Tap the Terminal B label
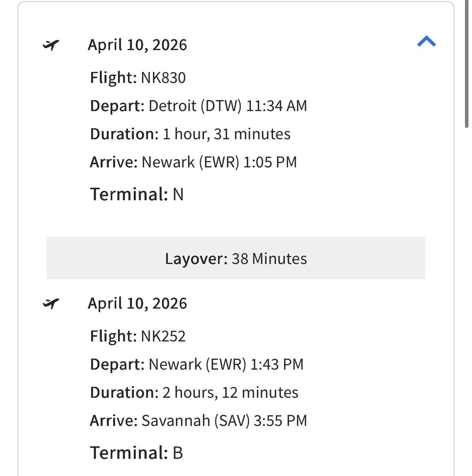The width and height of the screenshot is (472, 476). click(x=136, y=452)
